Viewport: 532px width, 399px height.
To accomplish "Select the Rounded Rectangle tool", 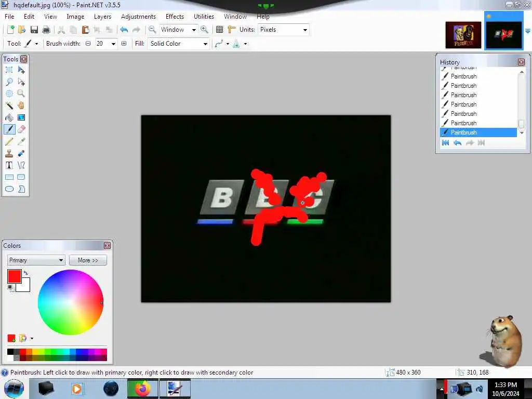I will pos(21,177).
